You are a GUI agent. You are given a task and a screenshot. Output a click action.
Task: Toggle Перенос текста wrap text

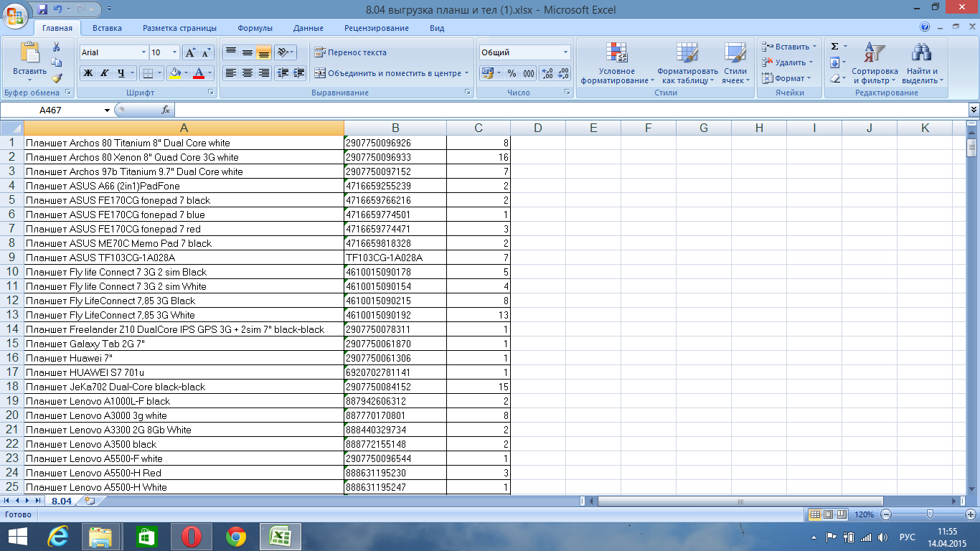coord(351,52)
